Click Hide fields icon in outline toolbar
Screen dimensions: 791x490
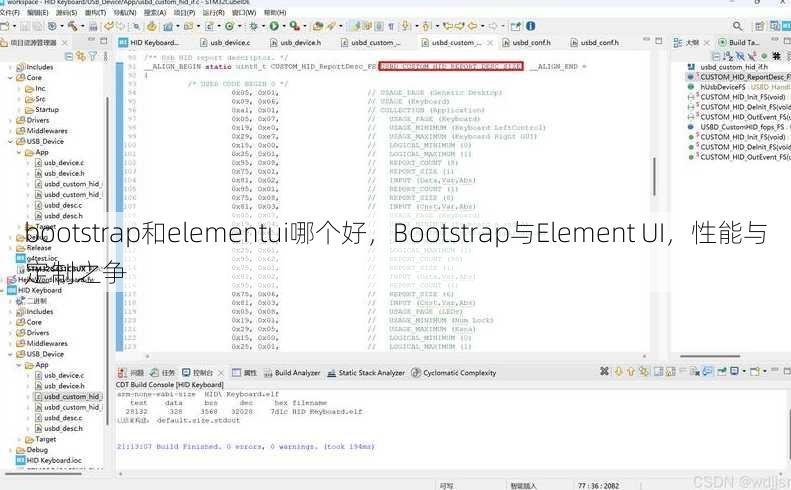[x=741, y=56]
